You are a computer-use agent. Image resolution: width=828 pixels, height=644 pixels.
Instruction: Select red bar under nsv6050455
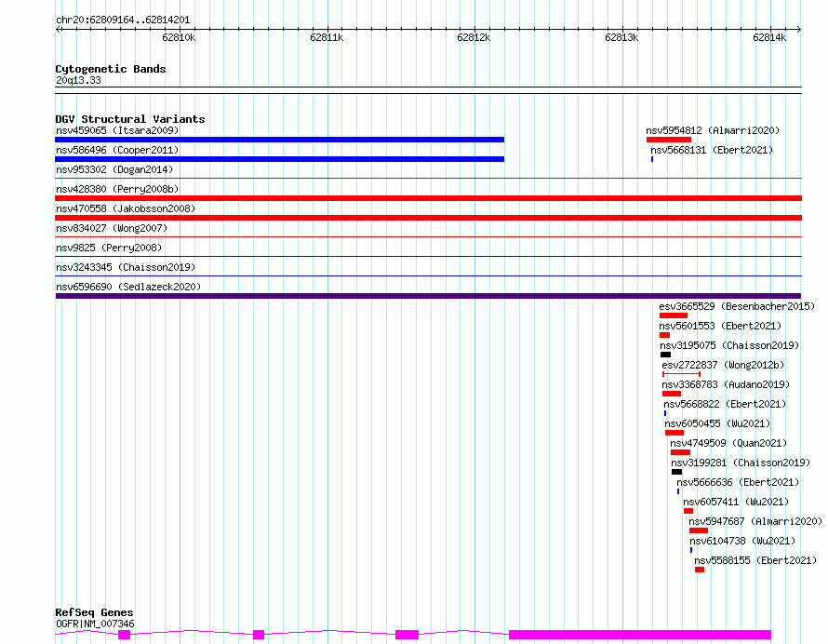(x=674, y=433)
